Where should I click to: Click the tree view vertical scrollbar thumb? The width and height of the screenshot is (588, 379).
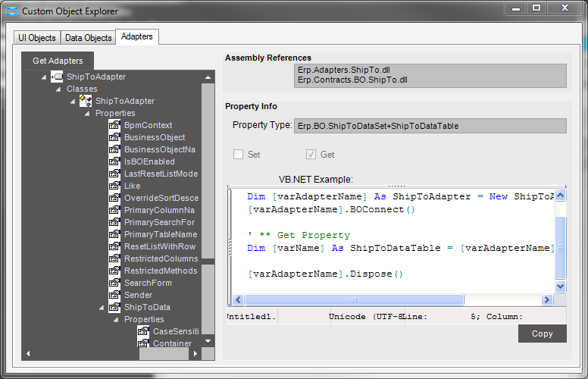coord(208,171)
